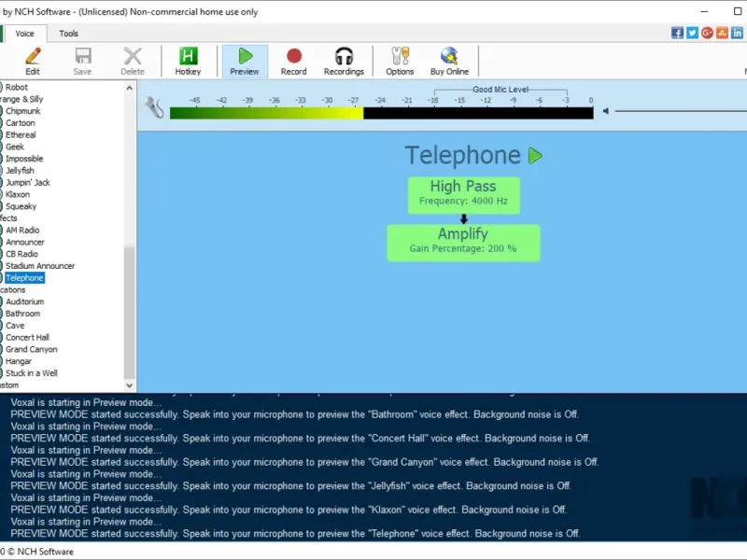This screenshot has height=560, width=747.
Task: Click log line mentioning "Klaxon" voice effect
Action: coord(289,510)
